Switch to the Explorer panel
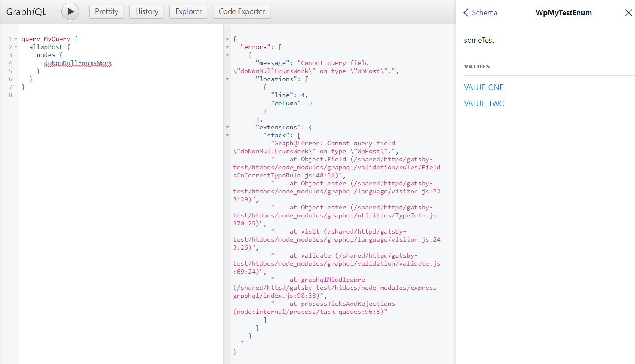635x364 pixels. [x=188, y=11]
